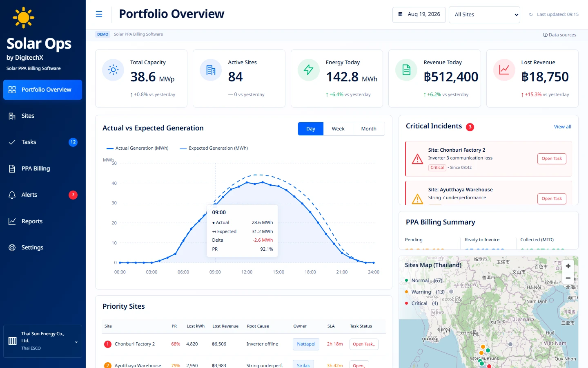
Task: Click the Critical incidents count badge
Action: 470,127
